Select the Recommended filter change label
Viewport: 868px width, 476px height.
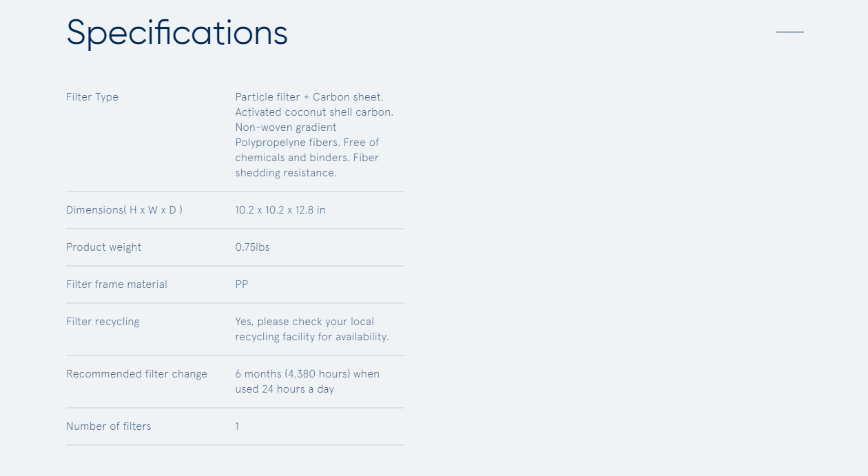[136, 374]
